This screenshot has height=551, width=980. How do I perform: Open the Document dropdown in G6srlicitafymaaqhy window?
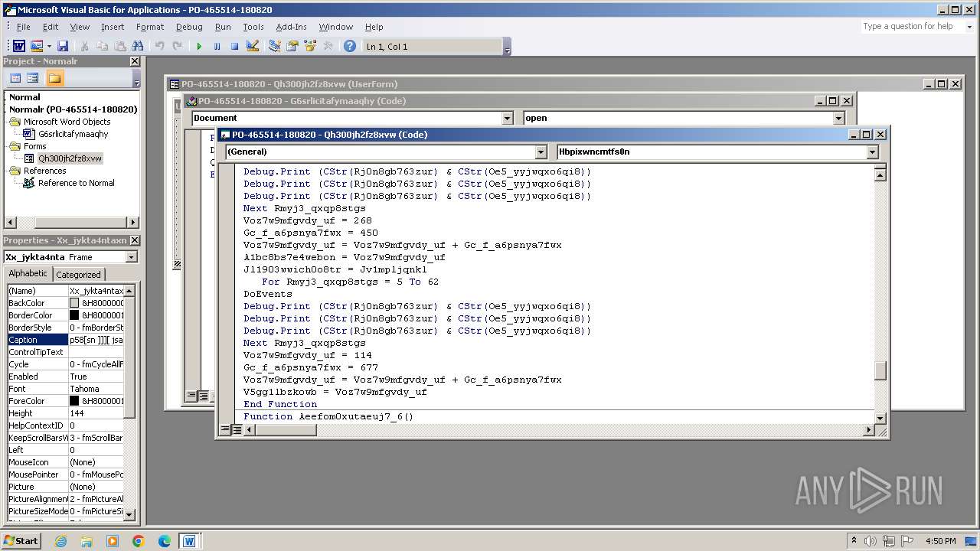pos(507,118)
